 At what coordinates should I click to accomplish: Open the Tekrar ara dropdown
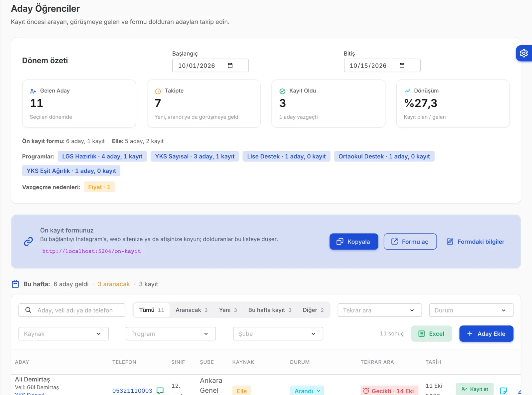(x=380, y=310)
